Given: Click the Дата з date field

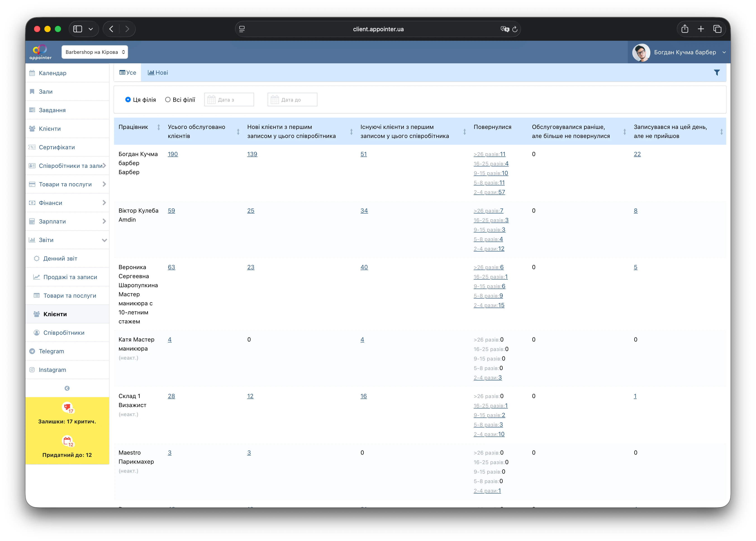Looking at the screenshot, I should point(229,100).
